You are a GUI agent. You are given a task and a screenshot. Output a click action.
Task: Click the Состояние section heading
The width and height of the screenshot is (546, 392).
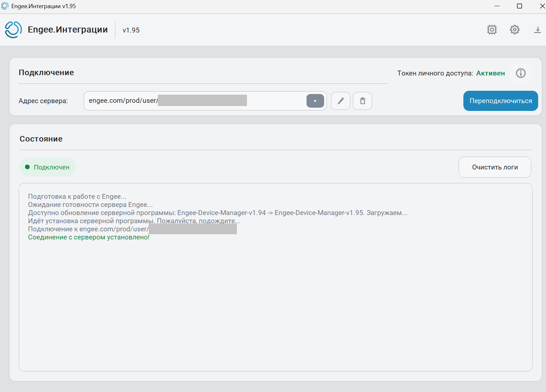[x=41, y=139]
